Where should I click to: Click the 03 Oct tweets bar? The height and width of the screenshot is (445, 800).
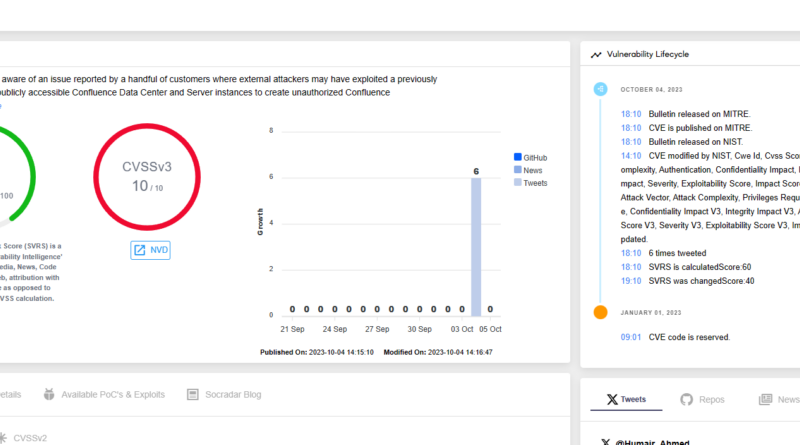pos(476,247)
